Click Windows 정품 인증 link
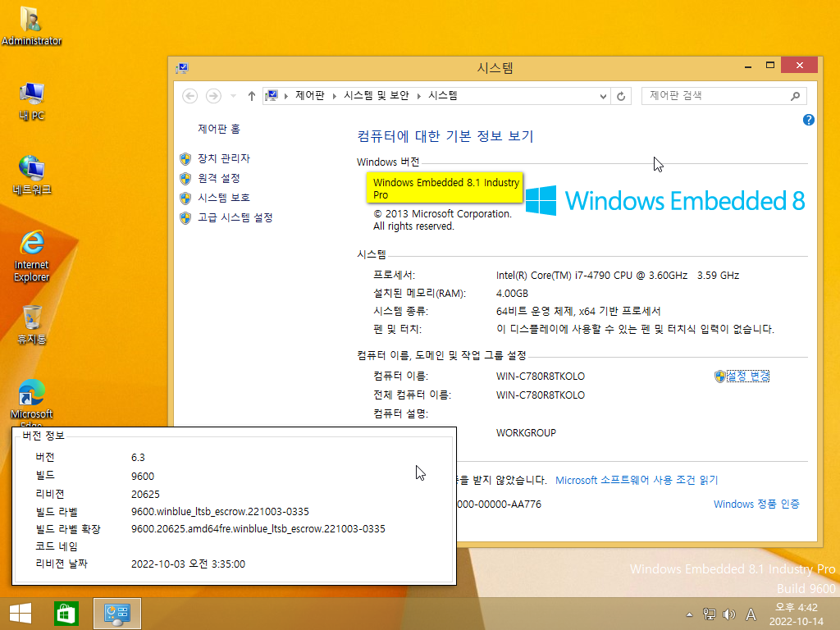The height and width of the screenshot is (630, 840). 756,504
